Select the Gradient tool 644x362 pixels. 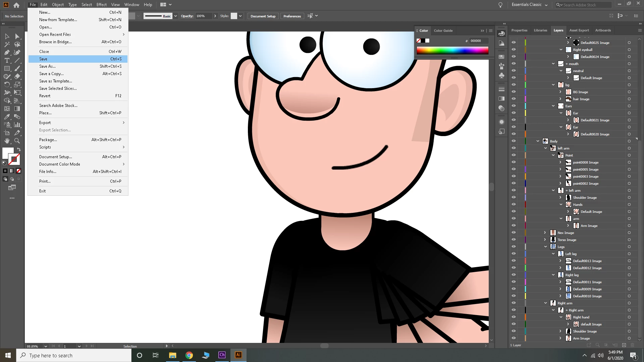point(17,109)
